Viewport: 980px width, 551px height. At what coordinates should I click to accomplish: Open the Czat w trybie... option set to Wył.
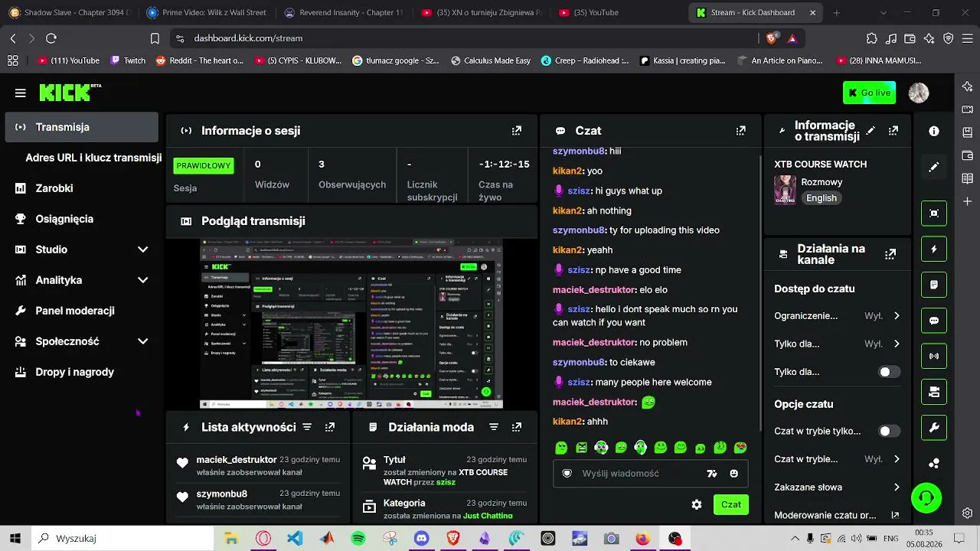coord(838,459)
